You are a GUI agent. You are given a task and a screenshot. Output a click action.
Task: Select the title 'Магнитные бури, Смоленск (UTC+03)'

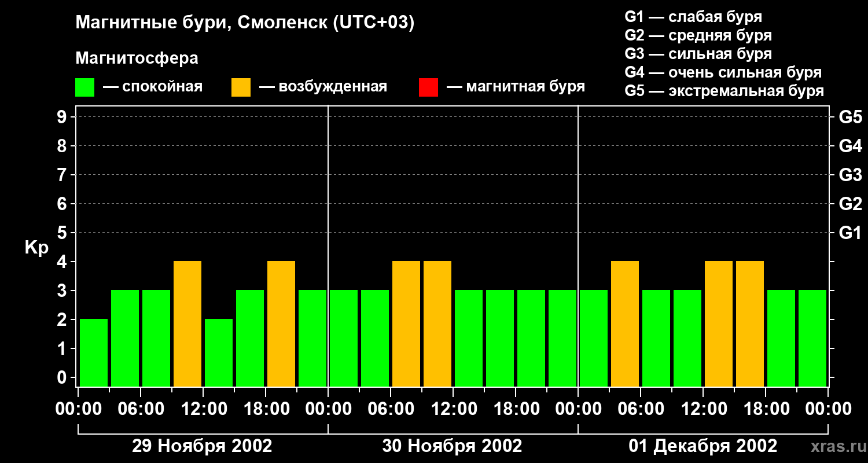click(245, 23)
